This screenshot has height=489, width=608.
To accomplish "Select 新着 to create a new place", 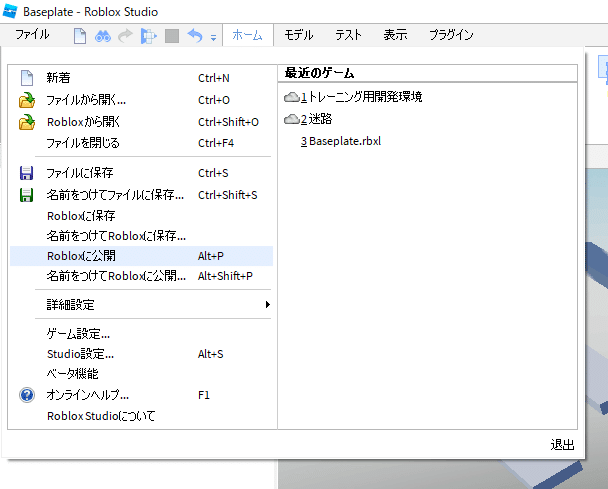I will click(142, 78).
